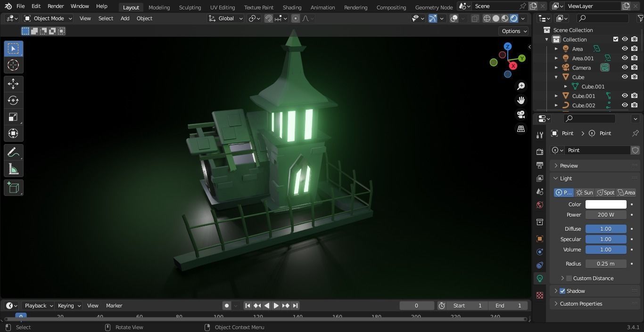The height and width of the screenshot is (332, 644).
Task: Set light type to Spot
Action: (x=605, y=193)
